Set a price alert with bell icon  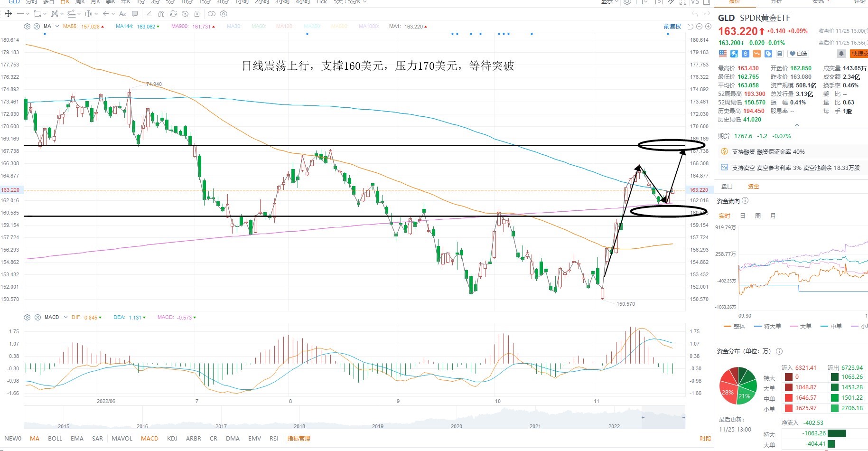click(x=841, y=54)
